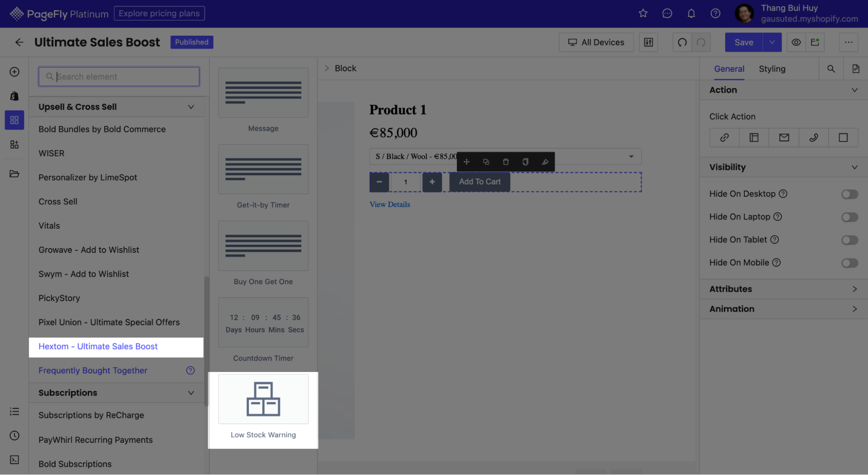The width and height of the screenshot is (868, 475).
Task: Collapse the Subscriptions category
Action: coord(191,393)
